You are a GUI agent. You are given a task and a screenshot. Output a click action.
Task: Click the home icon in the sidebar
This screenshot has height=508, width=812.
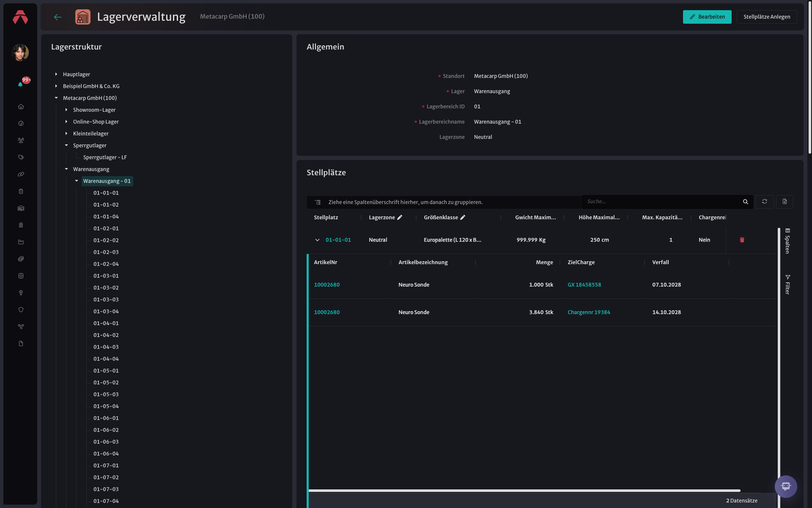point(21,107)
